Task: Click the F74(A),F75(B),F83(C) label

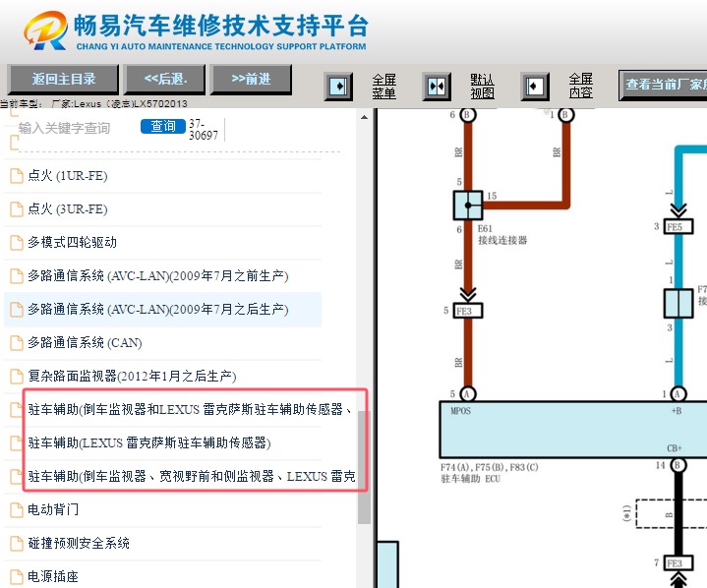Action: pos(490,467)
